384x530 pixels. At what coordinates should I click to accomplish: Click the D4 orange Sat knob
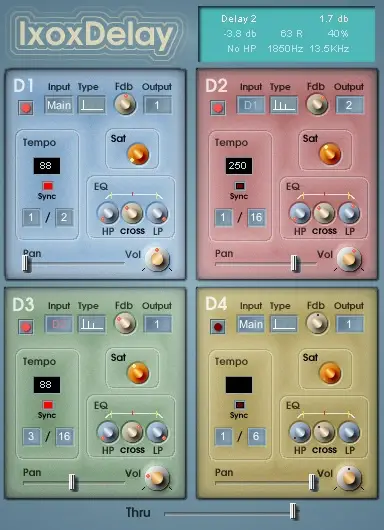point(330,373)
